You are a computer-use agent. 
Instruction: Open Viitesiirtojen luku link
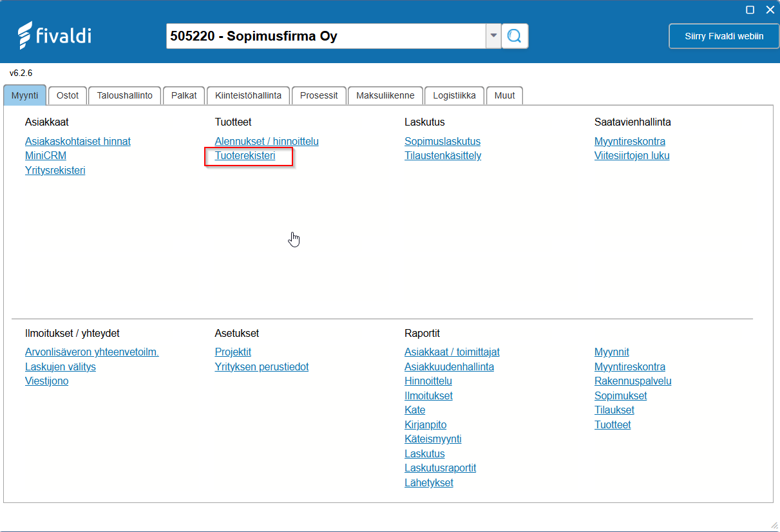click(x=632, y=155)
